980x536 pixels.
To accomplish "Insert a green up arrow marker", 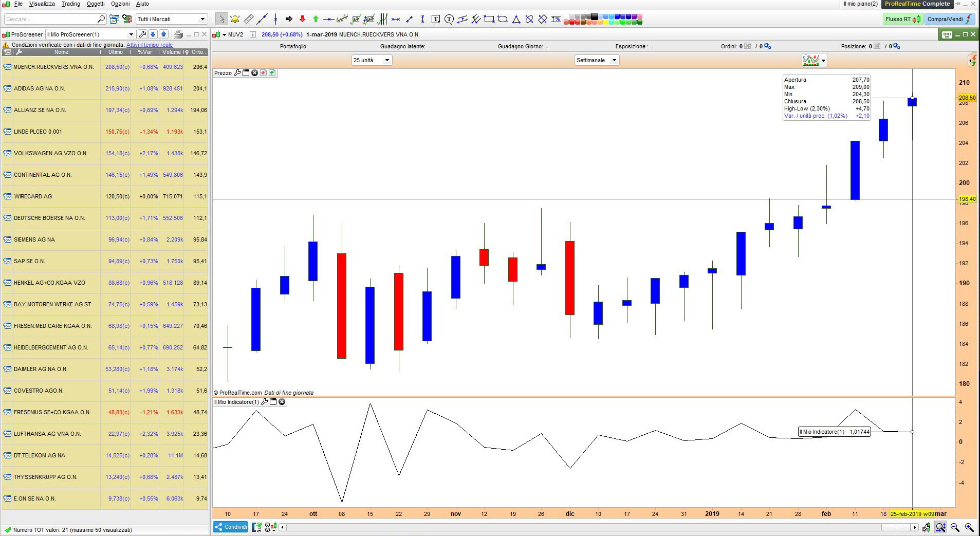I will coord(316,19).
